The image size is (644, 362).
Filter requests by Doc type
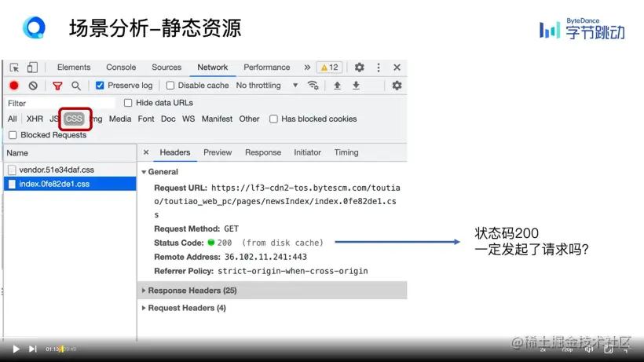(168, 119)
